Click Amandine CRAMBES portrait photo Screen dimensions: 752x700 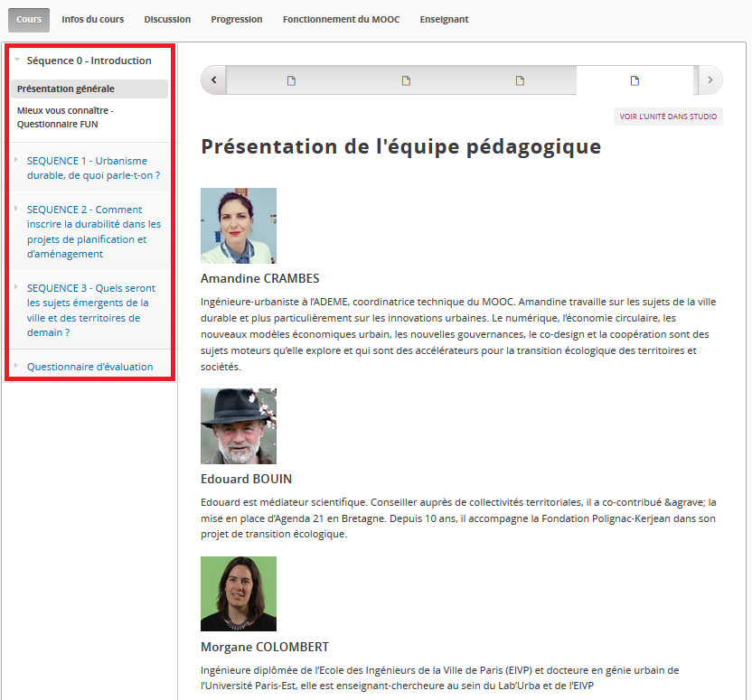(239, 226)
